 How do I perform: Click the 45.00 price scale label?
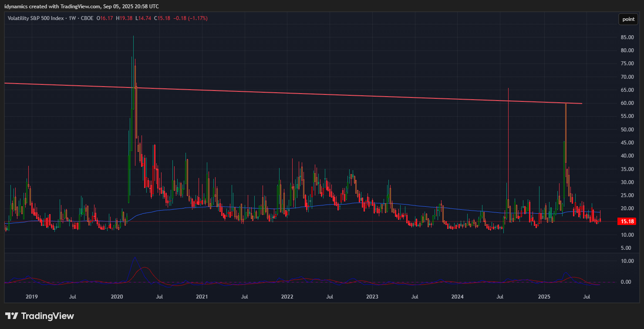[x=627, y=143]
